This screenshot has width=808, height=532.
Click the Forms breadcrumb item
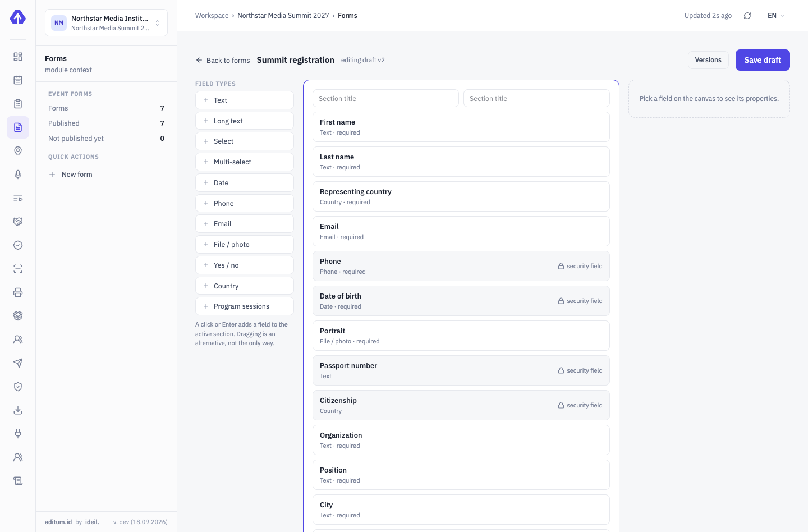pyautogui.click(x=347, y=16)
